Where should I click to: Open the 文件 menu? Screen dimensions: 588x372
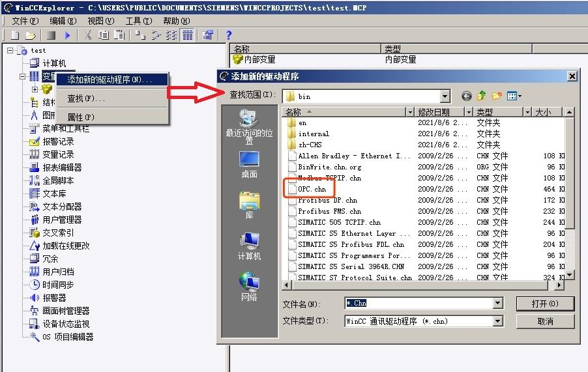pyautogui.click(x=25, y=21)
